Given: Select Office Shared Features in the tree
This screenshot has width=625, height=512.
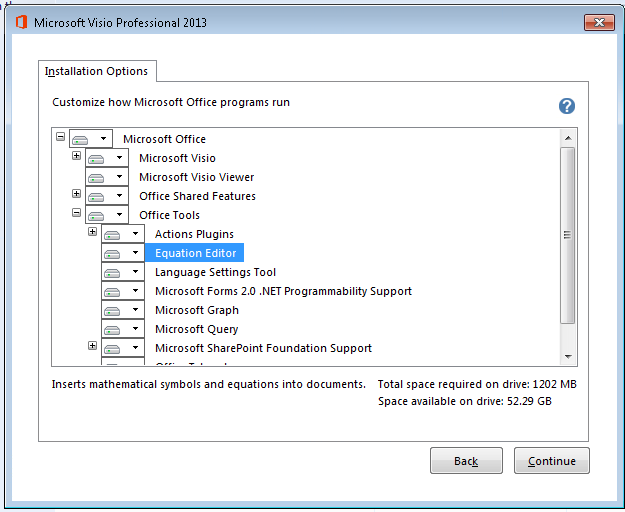Looking at the screenshot, I should tap(197, 196).
